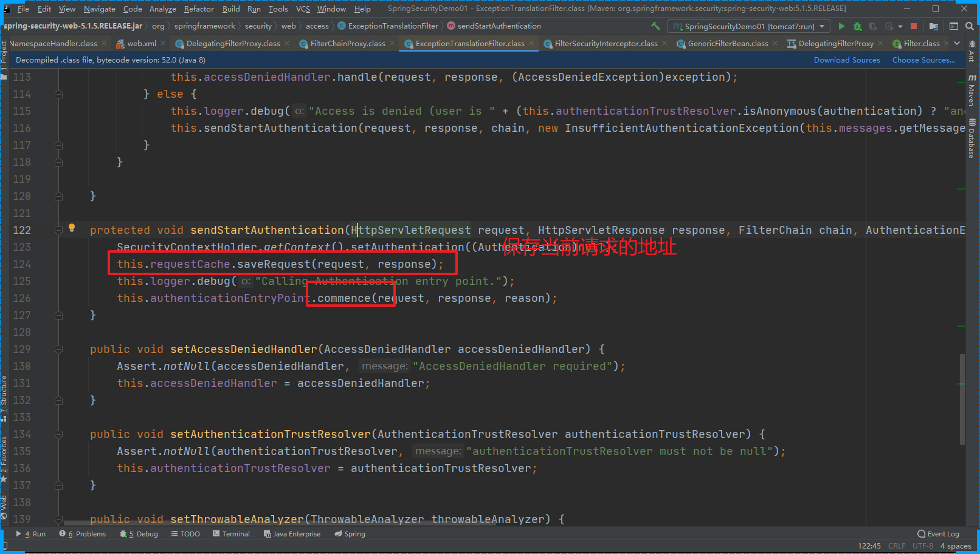Open the Ant tool window
The width and height of the screenshot is (980, 554).
click(x=971, y=52)
